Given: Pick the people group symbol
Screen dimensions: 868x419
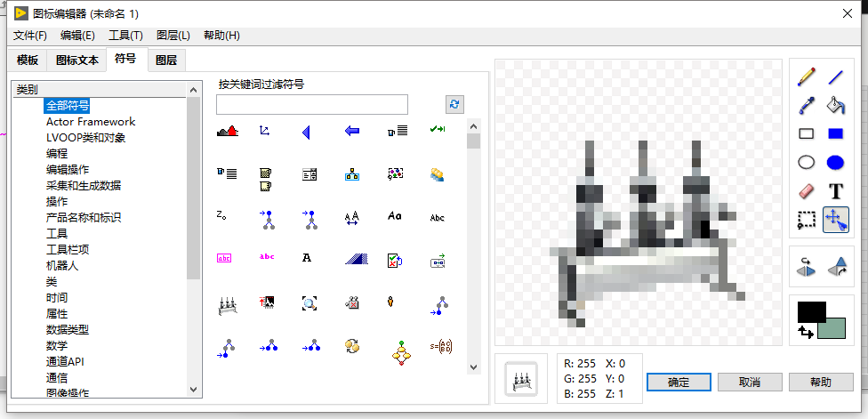Looking at the screenshot, I should pos(438,174).
